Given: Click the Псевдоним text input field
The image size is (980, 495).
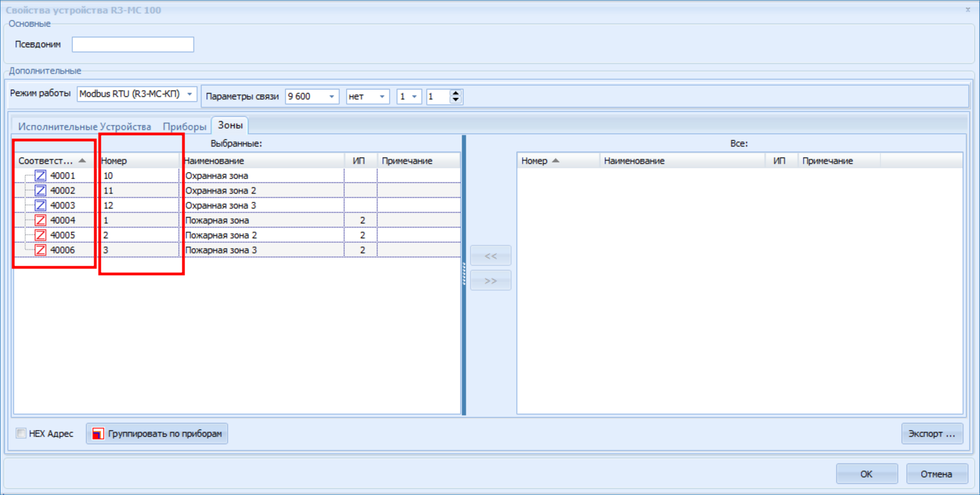Looking at the screenshot, I should pyautogui.click(x=133, y=45).
